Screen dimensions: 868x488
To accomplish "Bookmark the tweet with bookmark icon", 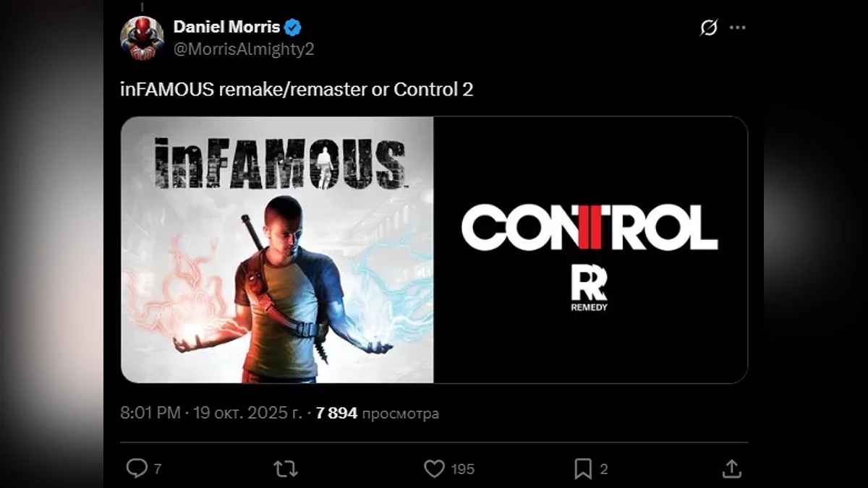I will (x=583, y=469).
